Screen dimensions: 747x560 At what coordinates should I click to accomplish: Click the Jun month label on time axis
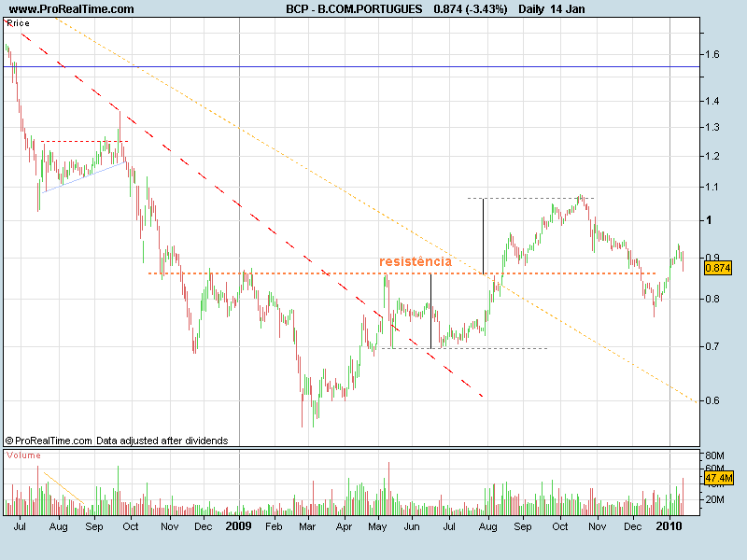(x=412, y=526)
